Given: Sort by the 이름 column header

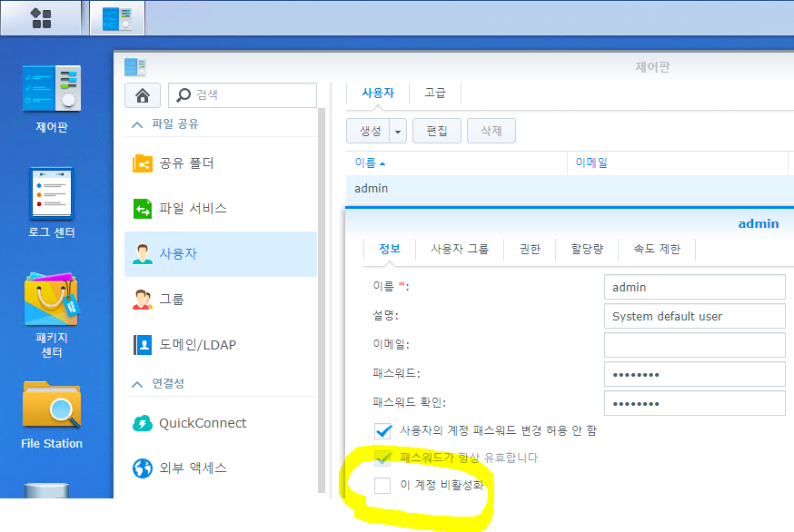Looking at the screenshot, I should [x=456, y=163].
